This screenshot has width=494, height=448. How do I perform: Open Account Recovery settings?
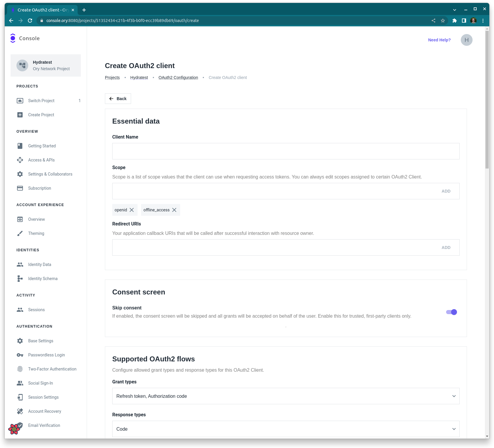click(x=44, y=411)
